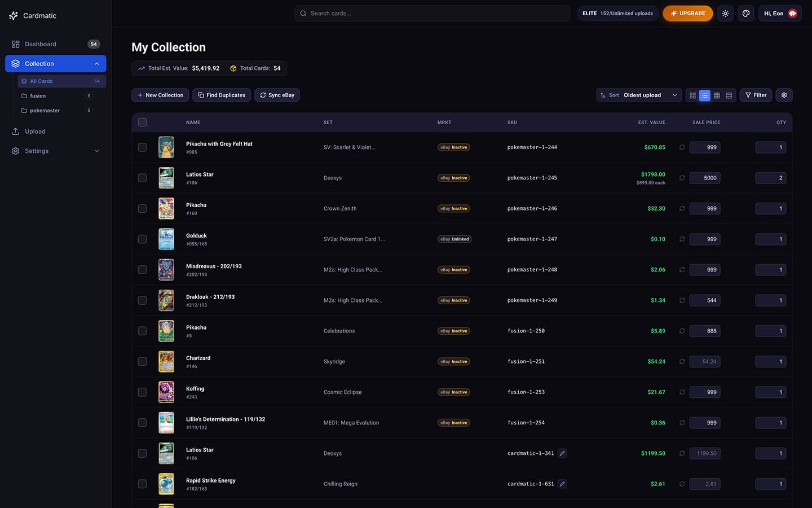Focus the Search cards field
Image resolution: width=812 pixels, height=508 pixels.
pyautogui.click(x=433, y=14)
